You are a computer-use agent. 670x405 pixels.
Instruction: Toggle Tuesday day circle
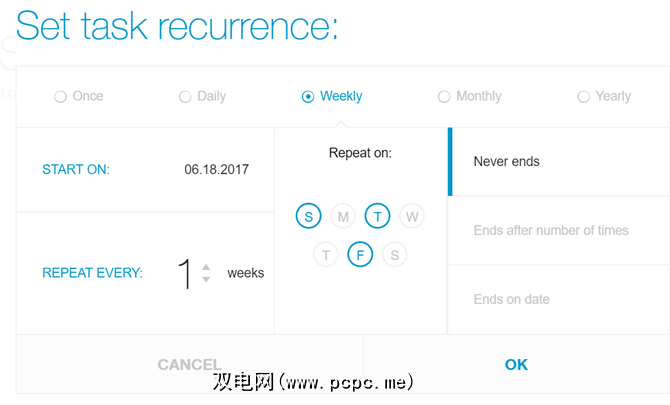pos(377,216)
